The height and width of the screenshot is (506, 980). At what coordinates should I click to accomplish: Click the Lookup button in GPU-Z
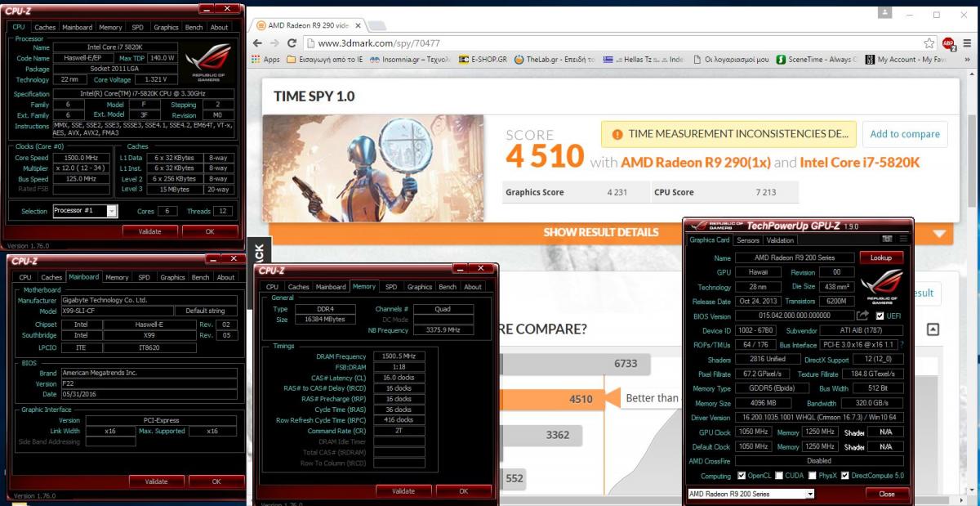click(880, 257)
